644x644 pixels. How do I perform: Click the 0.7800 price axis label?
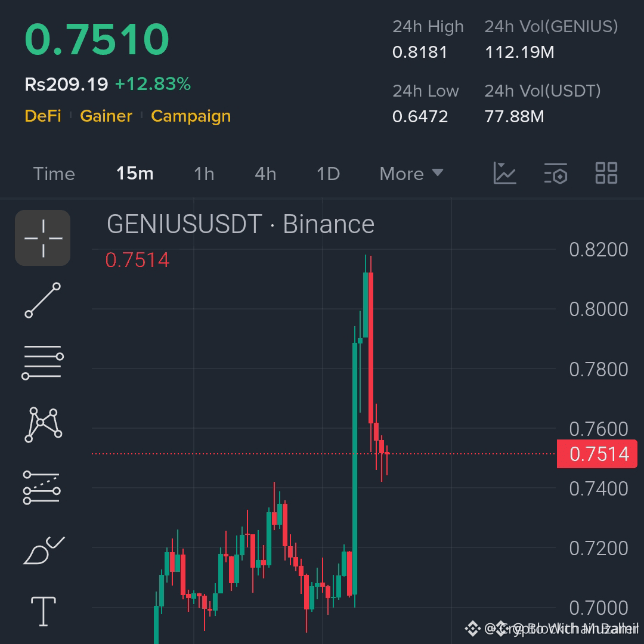pos(599,369)
